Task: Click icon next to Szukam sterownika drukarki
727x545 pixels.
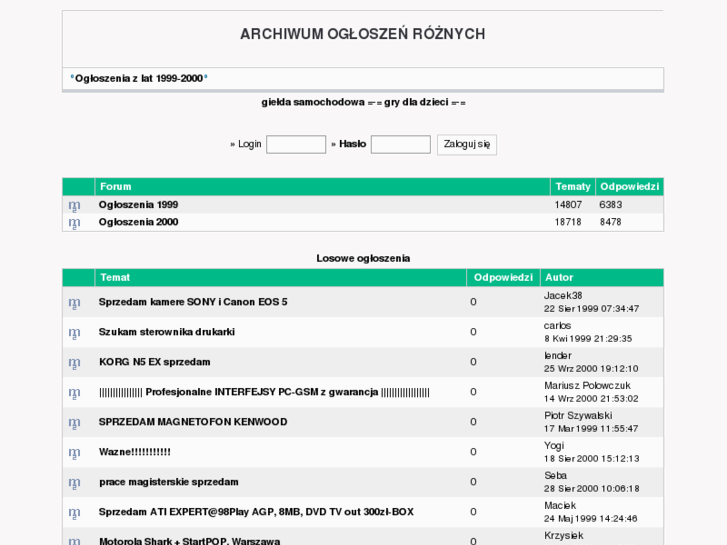Action: click(74, 333)
